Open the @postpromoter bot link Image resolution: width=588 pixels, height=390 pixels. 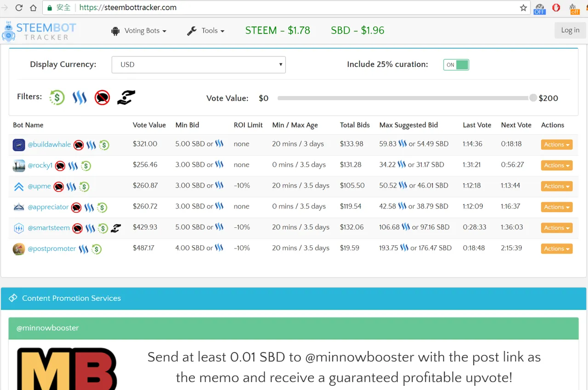52,249
